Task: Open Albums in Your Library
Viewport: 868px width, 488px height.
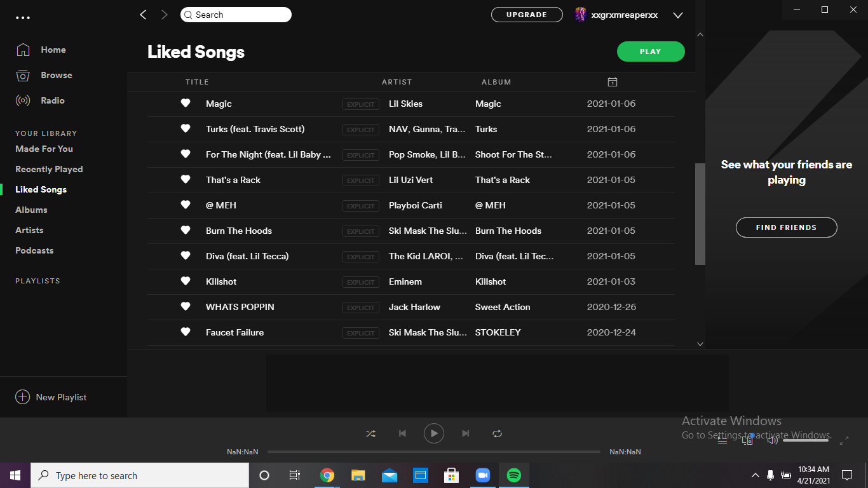Action: pos(31,210)
